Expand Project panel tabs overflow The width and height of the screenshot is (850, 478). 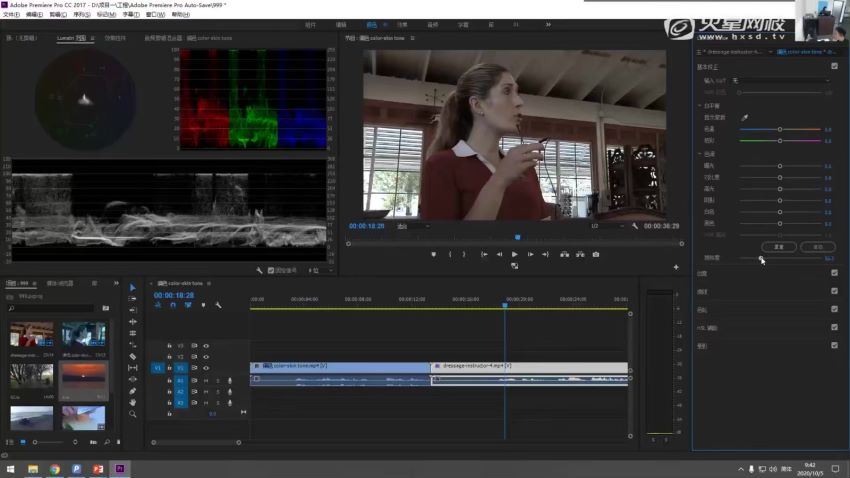point(116,283)
